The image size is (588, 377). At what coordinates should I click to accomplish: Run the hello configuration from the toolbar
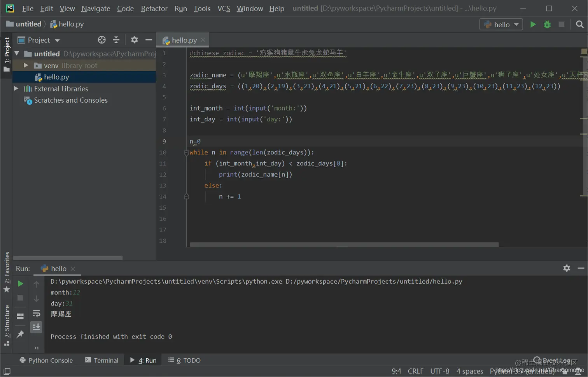pos(533,25)
